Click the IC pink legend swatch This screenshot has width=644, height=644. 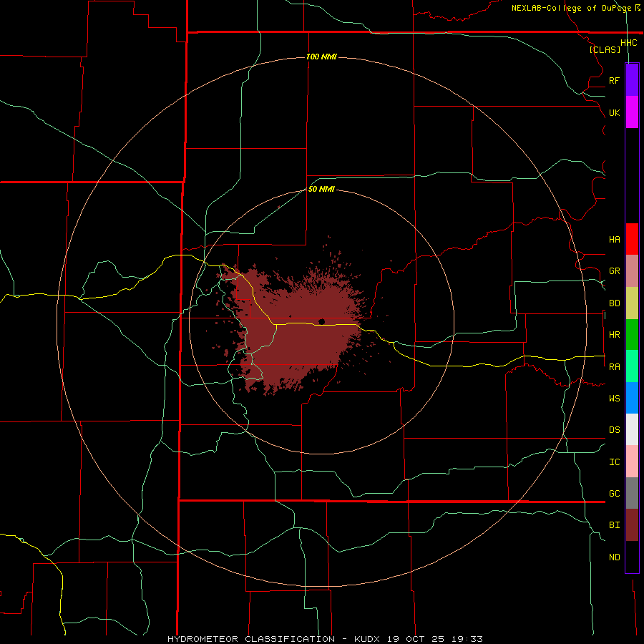(x=632, y=462)
